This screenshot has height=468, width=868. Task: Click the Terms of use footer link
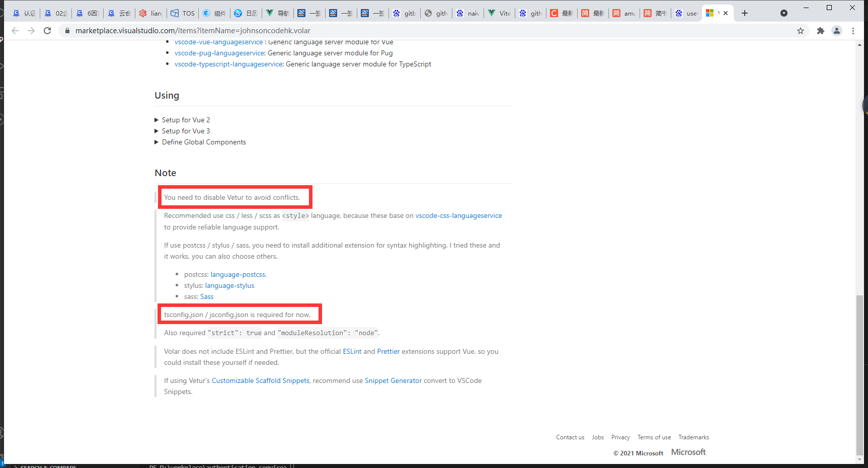[654, 437]
